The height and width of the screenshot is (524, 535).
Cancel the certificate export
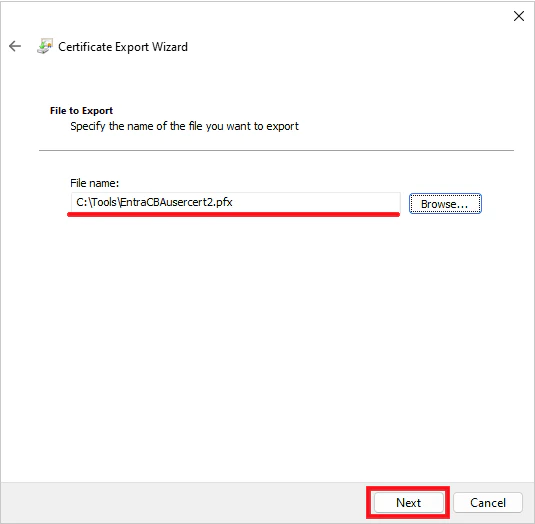[488, 502]
